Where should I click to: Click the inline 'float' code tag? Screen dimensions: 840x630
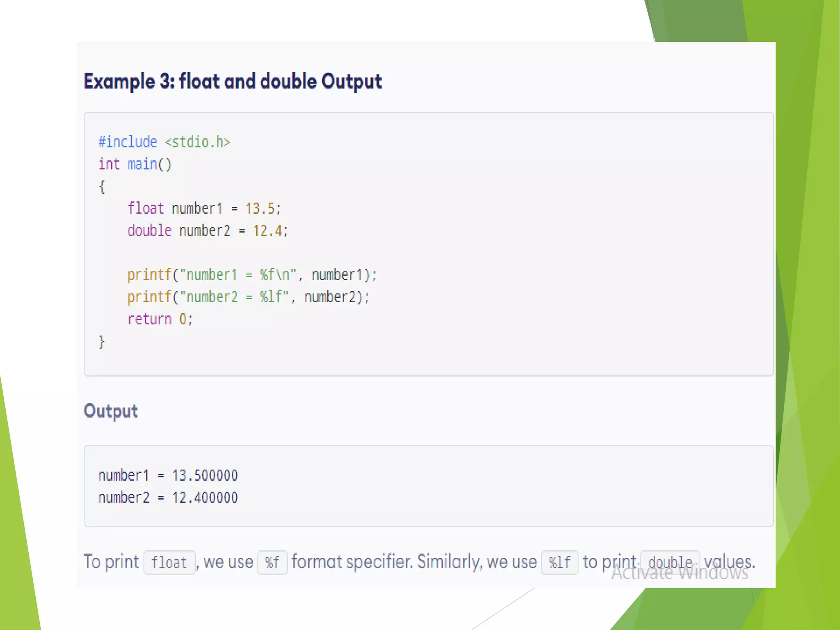point(169,562)
